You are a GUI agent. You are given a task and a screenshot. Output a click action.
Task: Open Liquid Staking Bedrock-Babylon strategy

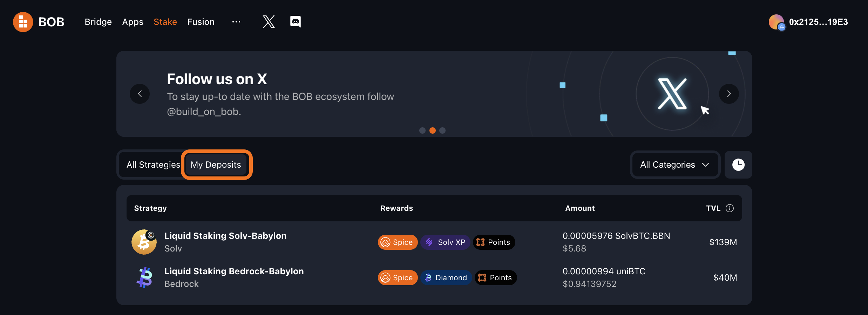click(x=234, y=271)
